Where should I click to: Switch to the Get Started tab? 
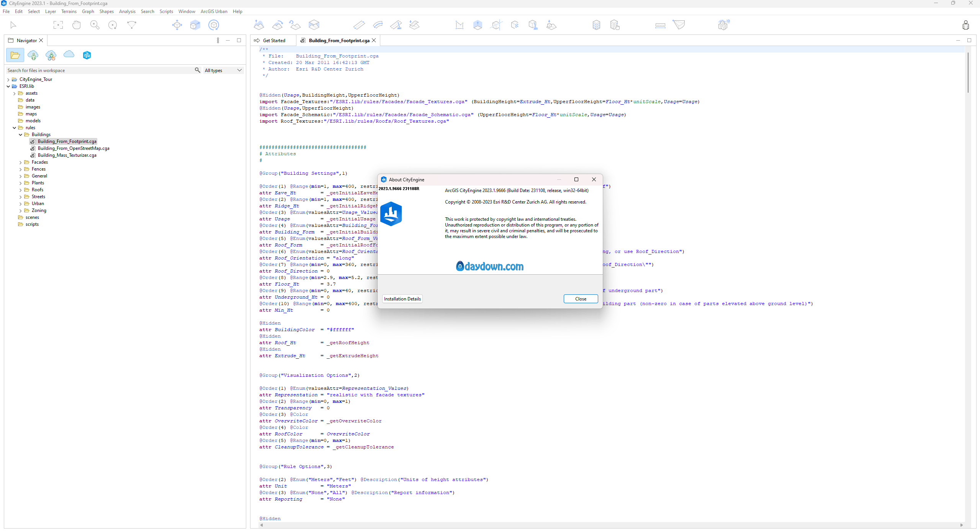[x=273, y=41]
